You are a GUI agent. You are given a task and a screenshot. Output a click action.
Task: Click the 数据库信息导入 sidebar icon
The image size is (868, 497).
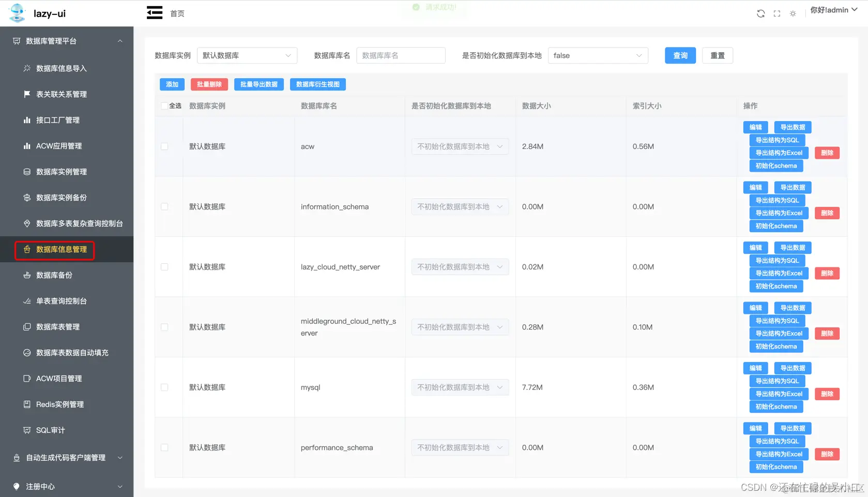coord(27,68)
